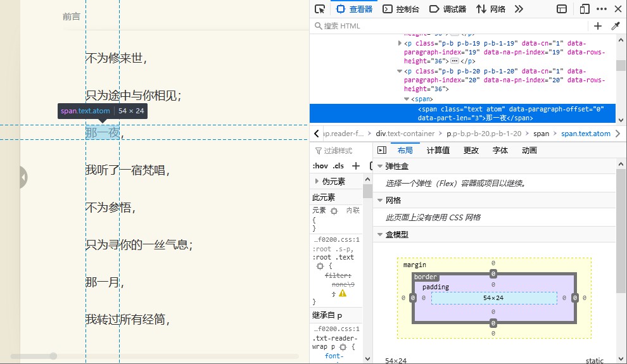Activate the element picker tool
627x364 pixels.
click(x=320, y=9)
